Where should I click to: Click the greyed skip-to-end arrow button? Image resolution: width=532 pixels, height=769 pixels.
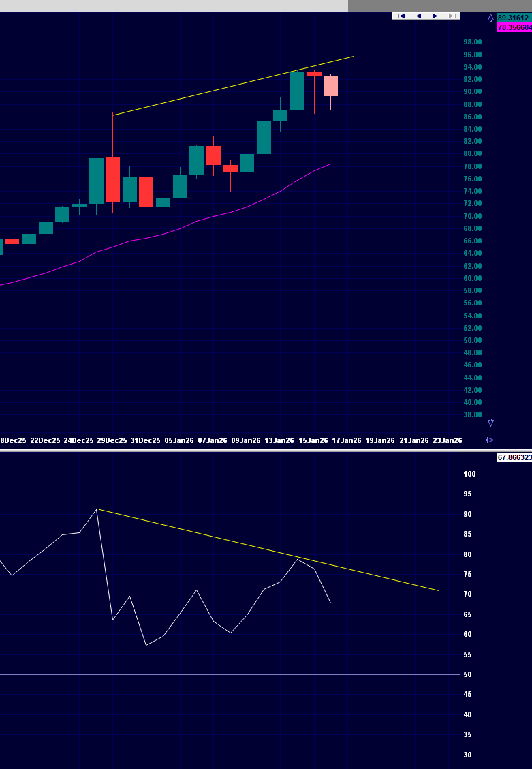(x=452, y=16)
